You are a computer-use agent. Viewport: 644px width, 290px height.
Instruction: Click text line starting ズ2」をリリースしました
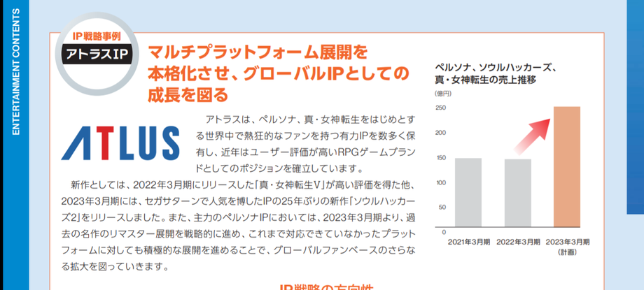coord(239,217)
